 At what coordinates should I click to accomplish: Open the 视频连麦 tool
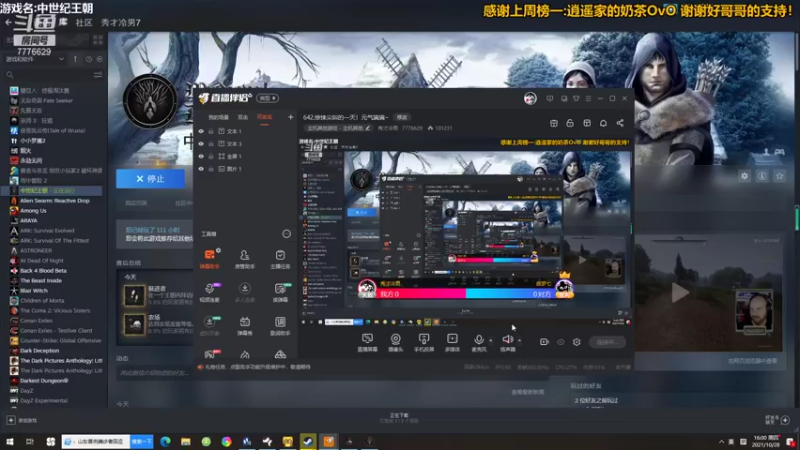(x=209, y=292)
